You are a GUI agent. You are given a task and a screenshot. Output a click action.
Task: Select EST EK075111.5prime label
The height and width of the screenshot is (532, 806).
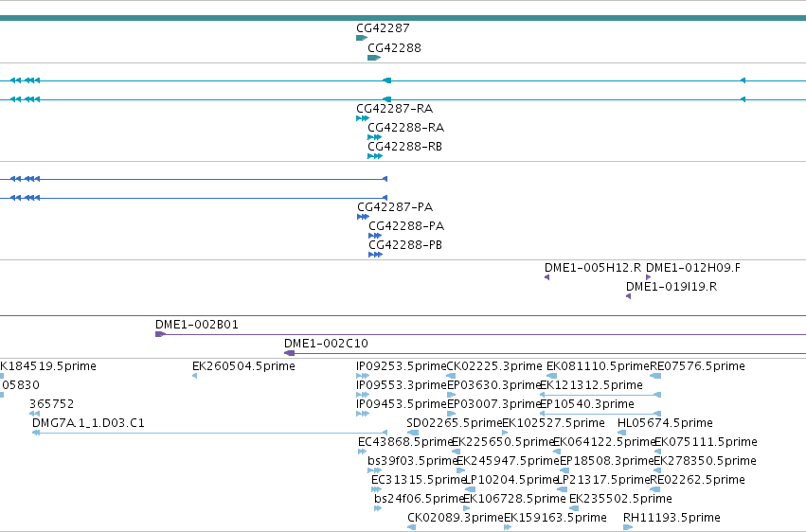click(x=706, y=442)
